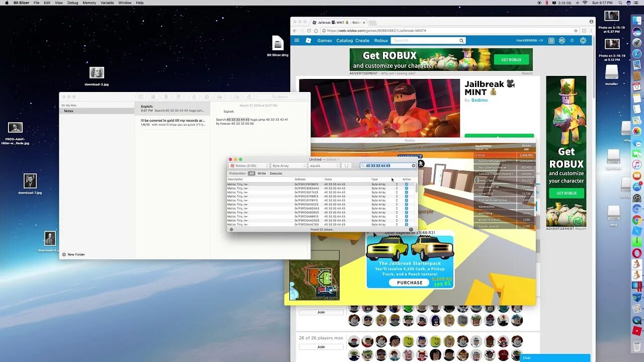The image size is (644, 362).
Task: Open Type stepper for 0x7FBFD37F89F3 row
Action: (396, 197)
